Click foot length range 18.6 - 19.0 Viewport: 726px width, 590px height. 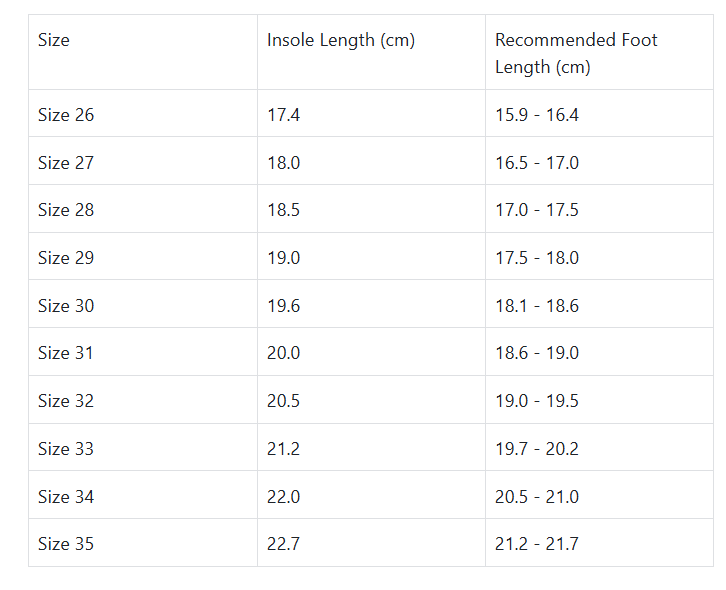537,353
